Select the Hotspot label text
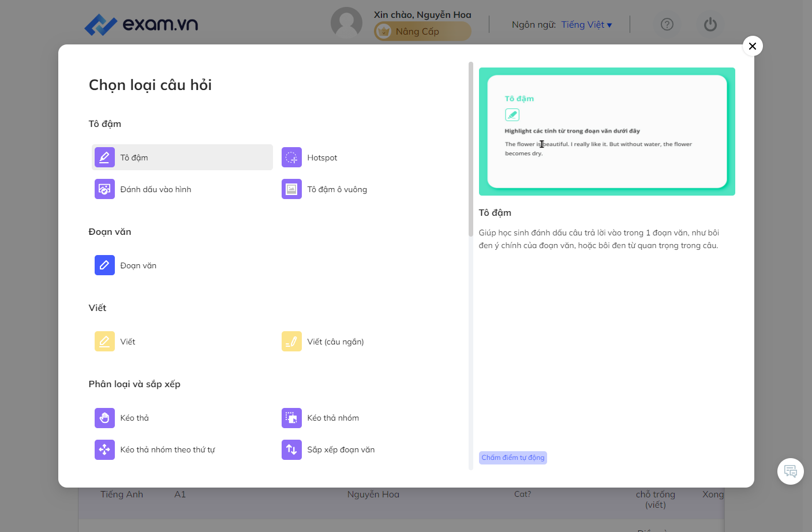The height and width of the screenshot is (532, 812). click(322, 158)
